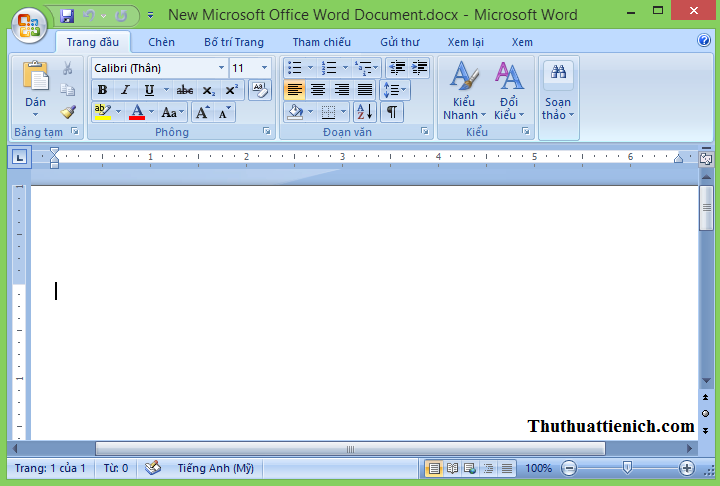The image size is (720, 486).
Task: Click the Grow Font icon
Action: [203, 113]
